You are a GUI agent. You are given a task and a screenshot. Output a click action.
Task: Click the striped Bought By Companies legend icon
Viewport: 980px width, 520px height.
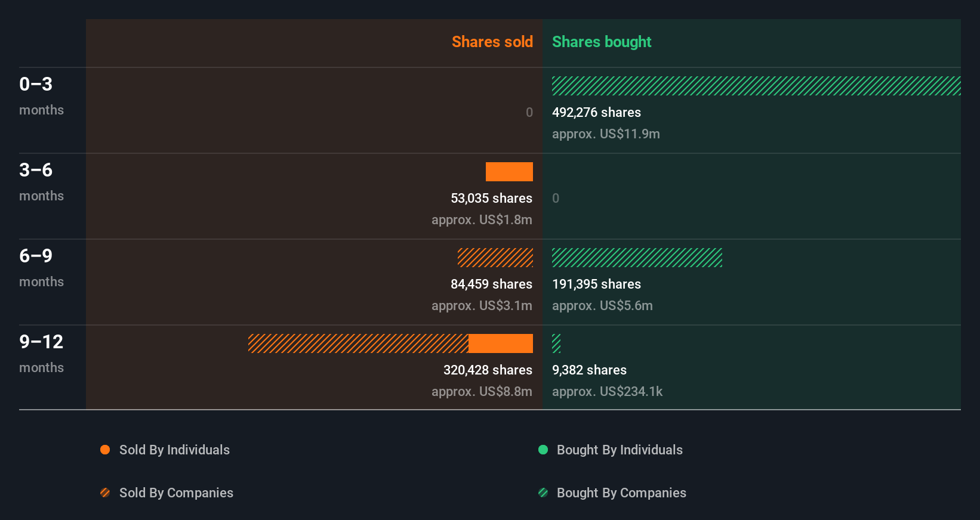(543, 493)
